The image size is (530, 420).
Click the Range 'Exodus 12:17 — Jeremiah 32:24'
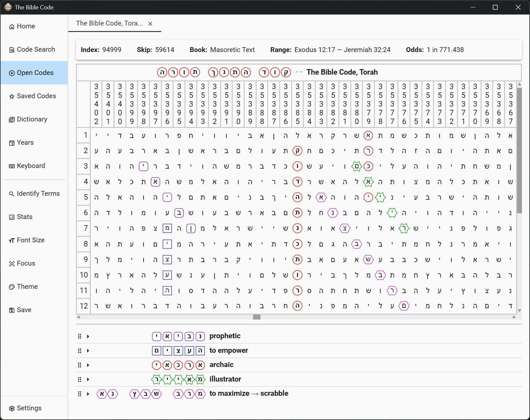(343, 50)
